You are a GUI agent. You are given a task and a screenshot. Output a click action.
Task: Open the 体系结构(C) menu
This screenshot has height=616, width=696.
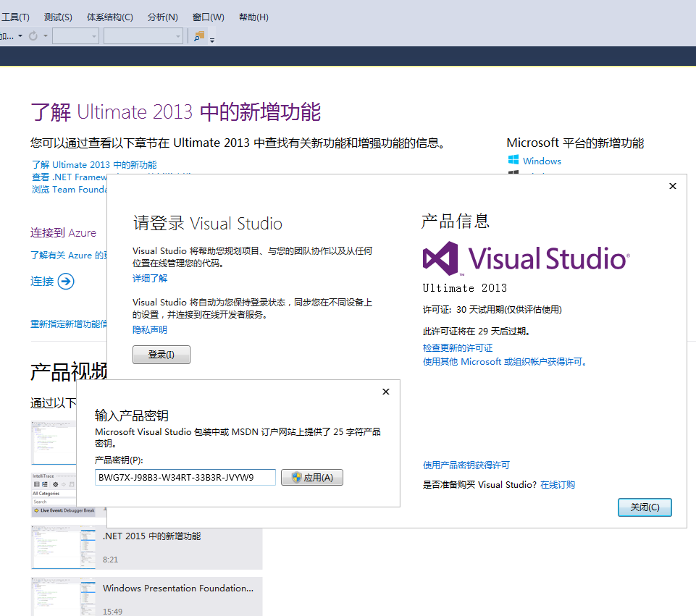tap(109, 17)
